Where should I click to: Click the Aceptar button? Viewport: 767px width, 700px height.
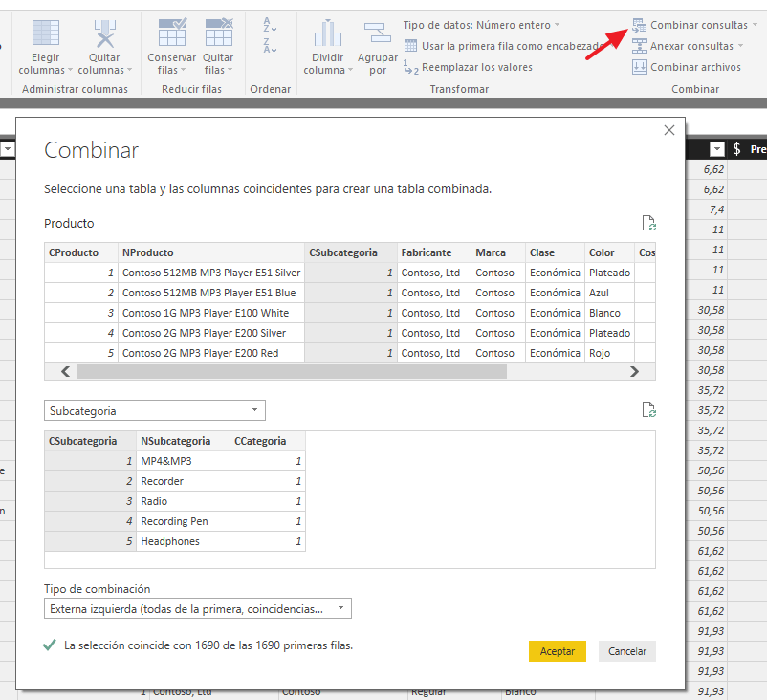[x=558, y=651]
